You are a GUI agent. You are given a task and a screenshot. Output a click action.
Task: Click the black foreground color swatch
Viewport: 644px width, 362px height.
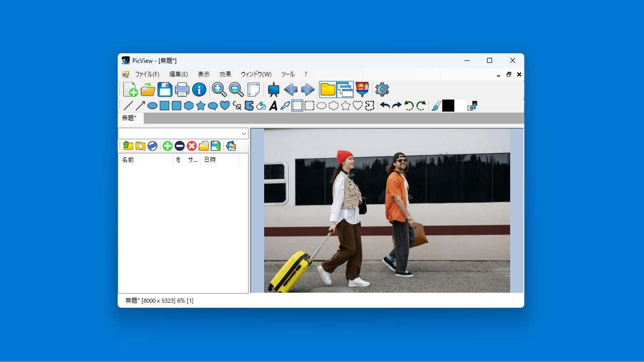(448, 106)
